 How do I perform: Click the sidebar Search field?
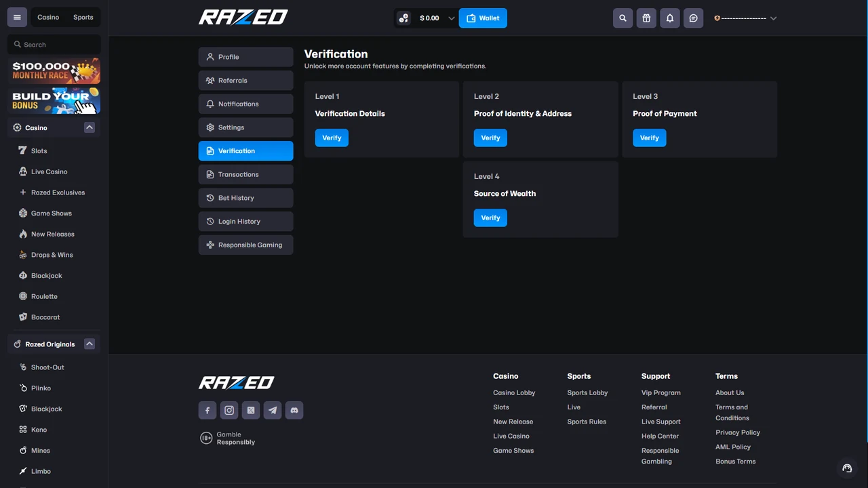[54, 45]
